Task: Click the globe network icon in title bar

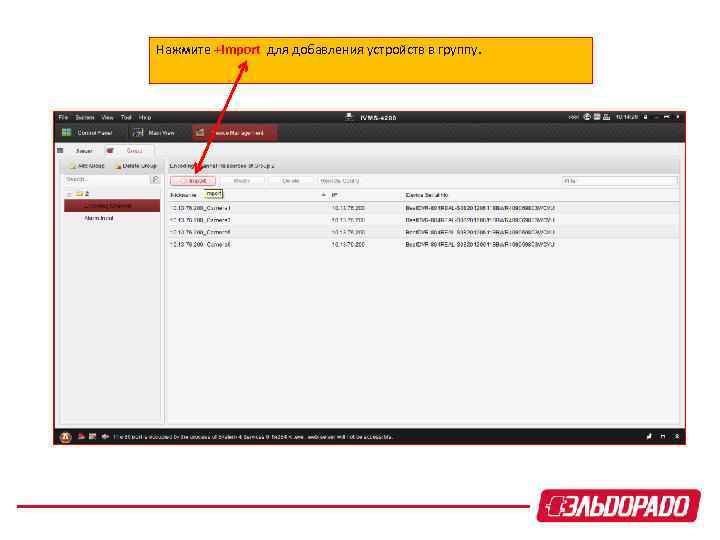Action: 587,117
